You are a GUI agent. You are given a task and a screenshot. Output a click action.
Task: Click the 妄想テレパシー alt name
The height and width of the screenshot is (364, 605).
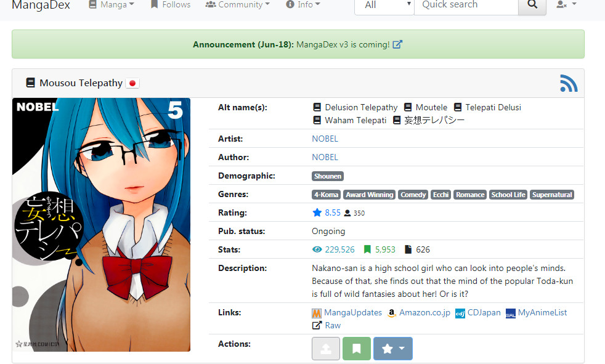(x=434, y=120)
